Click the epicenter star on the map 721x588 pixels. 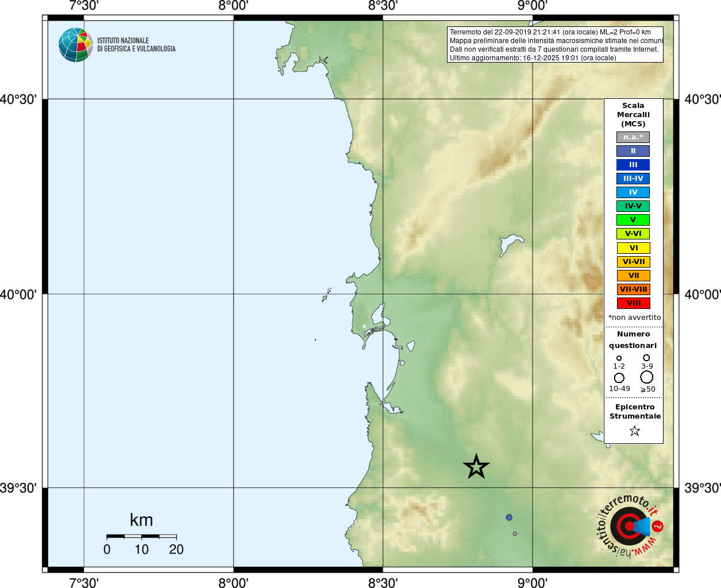(x=476, y=466)
